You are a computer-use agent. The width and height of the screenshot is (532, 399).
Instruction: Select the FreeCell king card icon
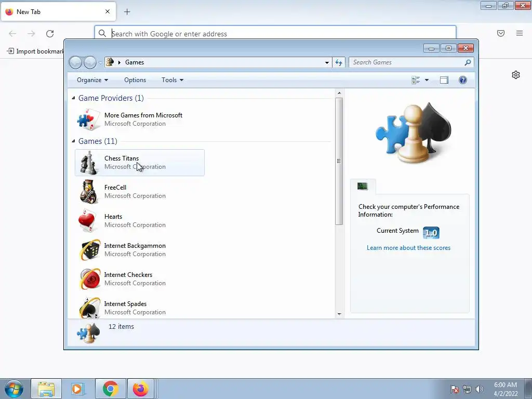(89, 192)
